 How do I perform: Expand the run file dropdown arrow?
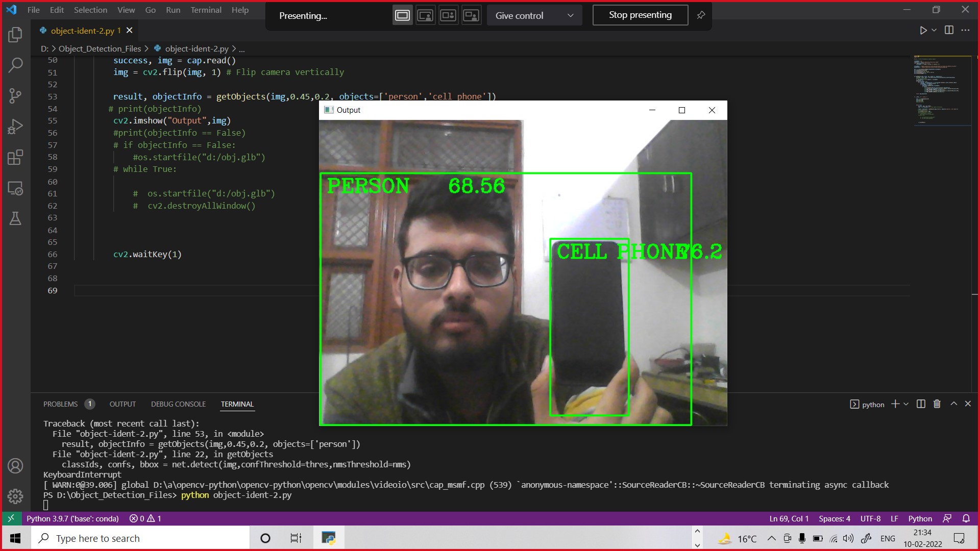934,30
